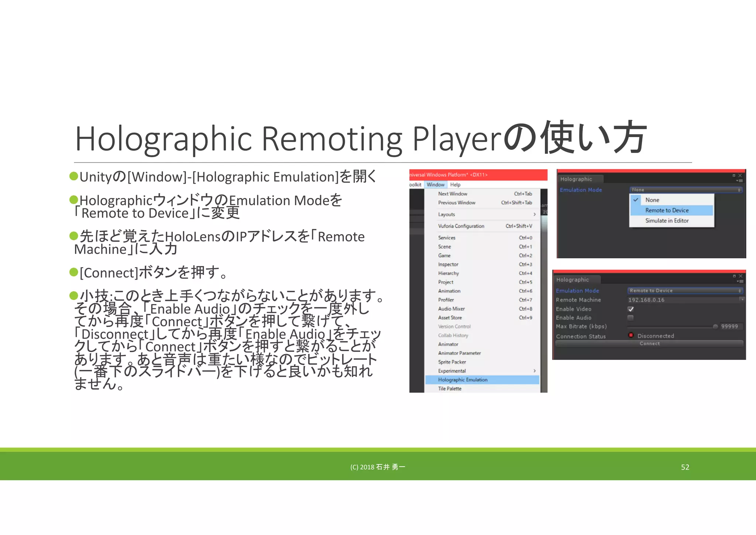Open the Help menu in Unity menu bar
The height and width of the screenshot is (535, 756).
pos(455,185)
